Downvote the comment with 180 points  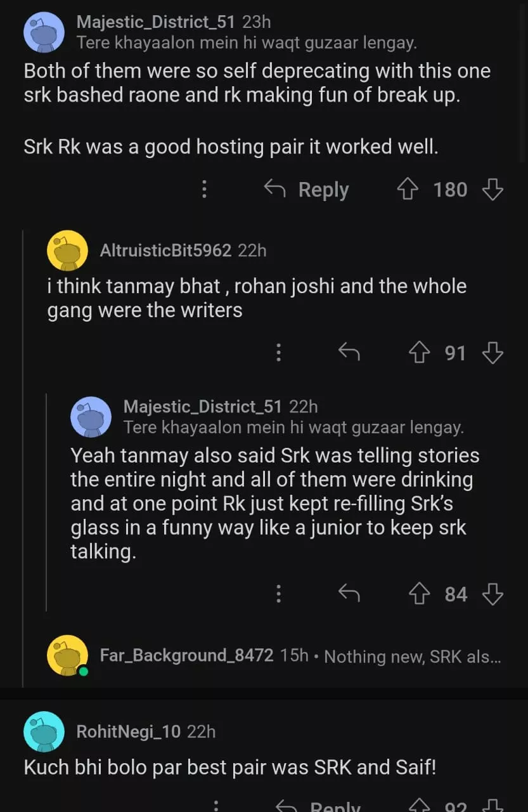(x=493, y=190)
